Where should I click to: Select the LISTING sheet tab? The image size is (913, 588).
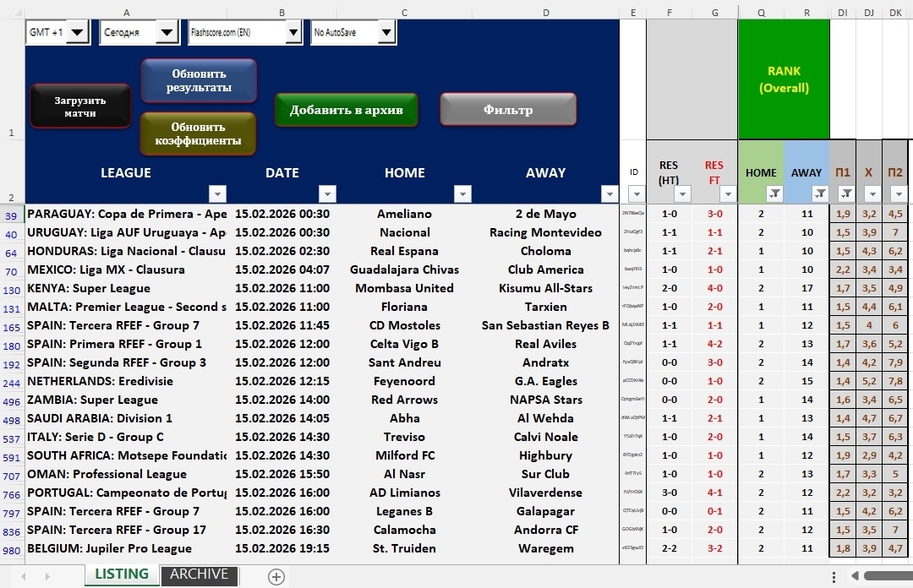(121, 574)
